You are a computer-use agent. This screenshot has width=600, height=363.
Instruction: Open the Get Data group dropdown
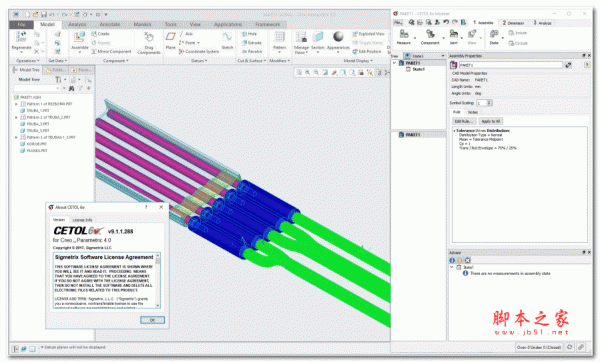pyautogui.click(x=58, y=60)
